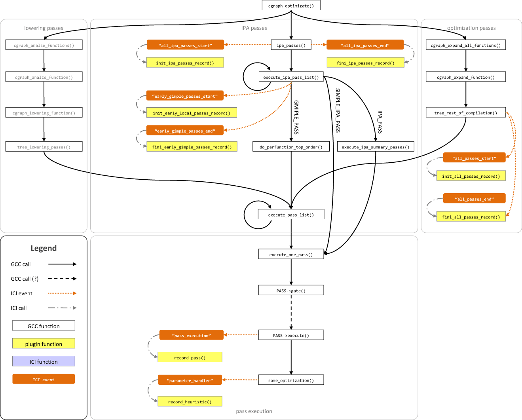Viewport: 522px width, 420px height.
Task: Click the "all_ipa_passes_start" event box
Action: 185,45
